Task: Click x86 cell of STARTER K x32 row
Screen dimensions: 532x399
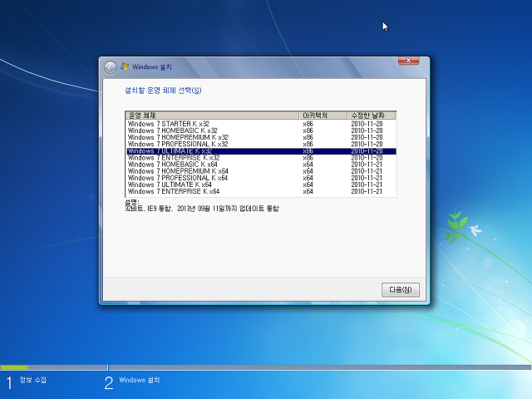Action: tap(308, 124)
